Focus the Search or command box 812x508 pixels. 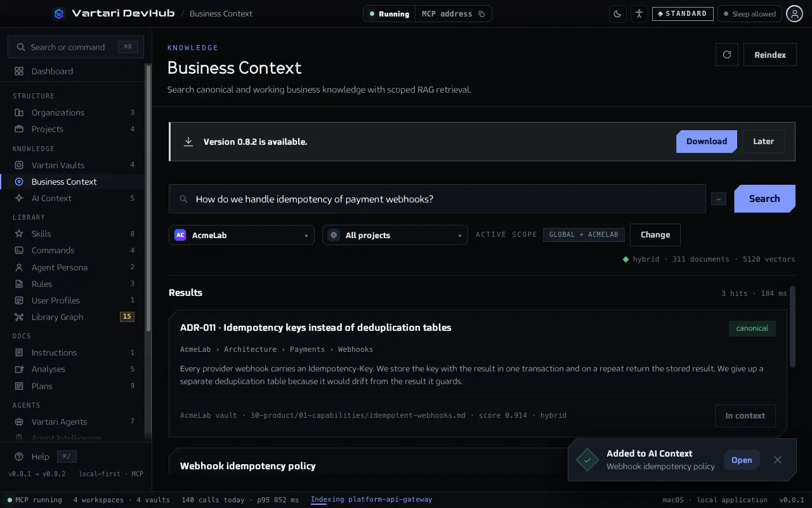click(75, 47)
